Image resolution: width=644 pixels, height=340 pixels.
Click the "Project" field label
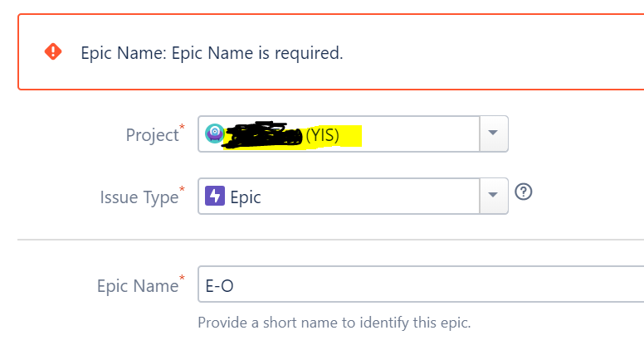tap(151, 135)
